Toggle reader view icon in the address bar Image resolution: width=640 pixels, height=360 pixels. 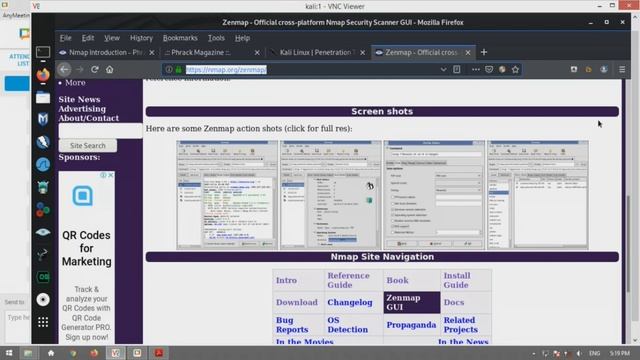click(457, 69)
